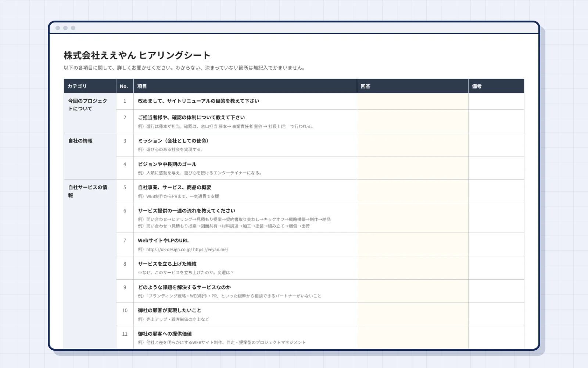Select the question about サイトリニューアルの目的
This screenshot has width=588, height=368.
[x=198, y=101]
